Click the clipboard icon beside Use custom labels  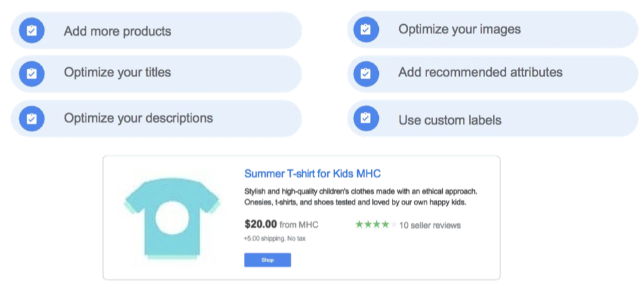tap(366, 118)
